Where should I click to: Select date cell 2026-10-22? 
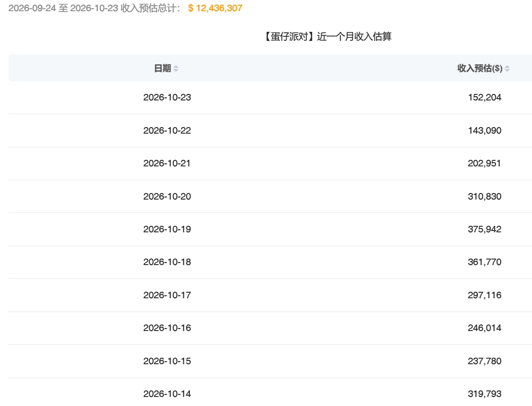[x=167, y=130]
